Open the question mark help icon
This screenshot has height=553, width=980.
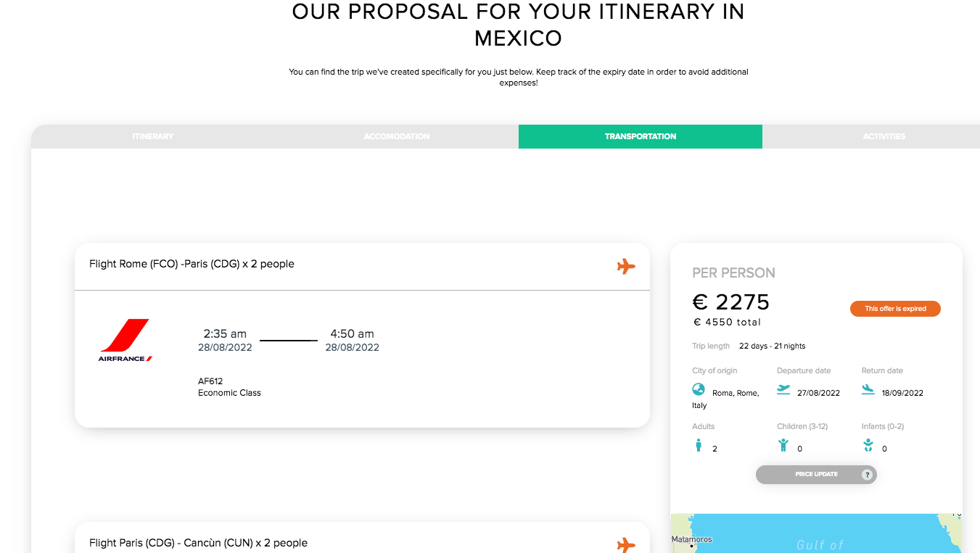tap(866, 475)
